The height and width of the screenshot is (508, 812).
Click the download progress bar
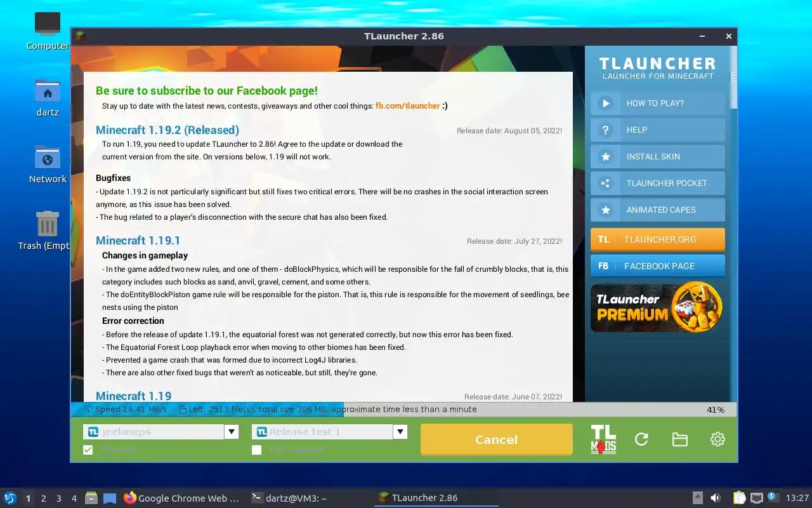404,410
